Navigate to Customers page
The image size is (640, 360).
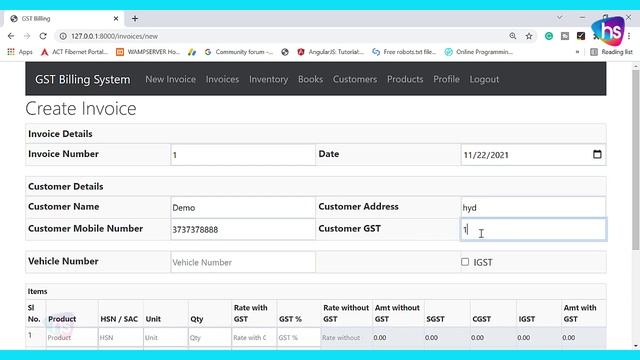click(x=355, y=79)
